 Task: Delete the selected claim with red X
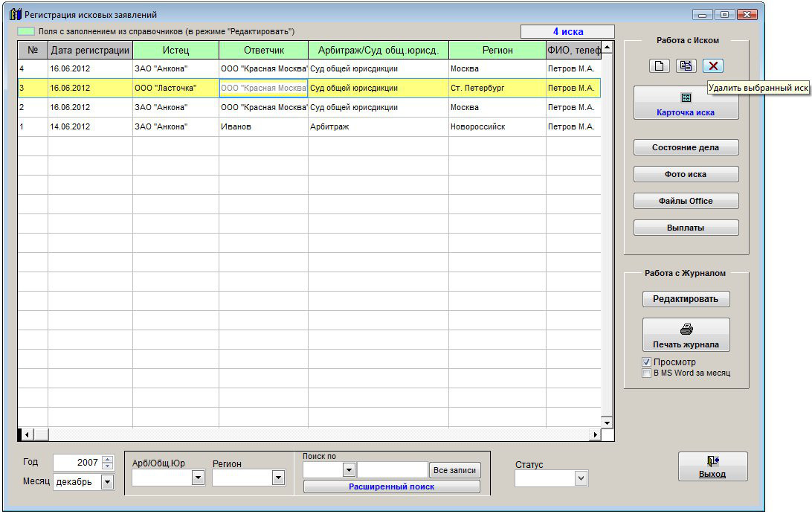713,65
